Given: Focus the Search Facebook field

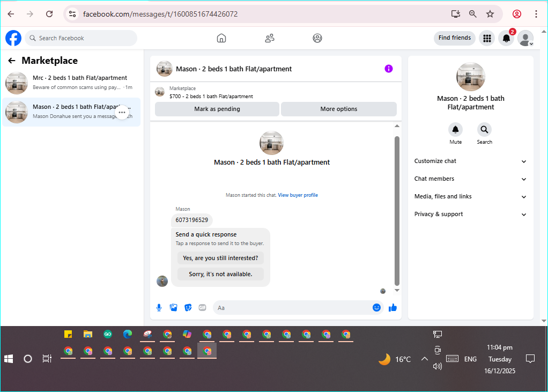Looking at the screenshot, I should click(x=81, y=38).
